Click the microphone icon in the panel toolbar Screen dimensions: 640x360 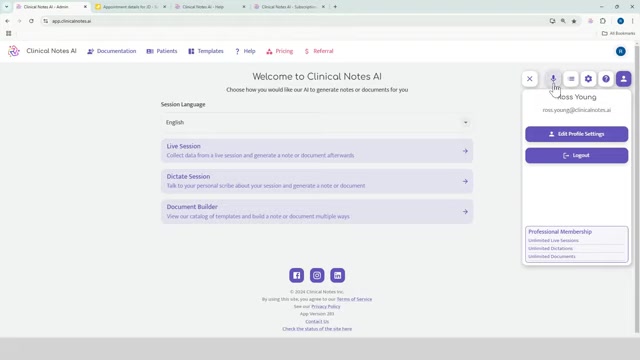point(553,79)
